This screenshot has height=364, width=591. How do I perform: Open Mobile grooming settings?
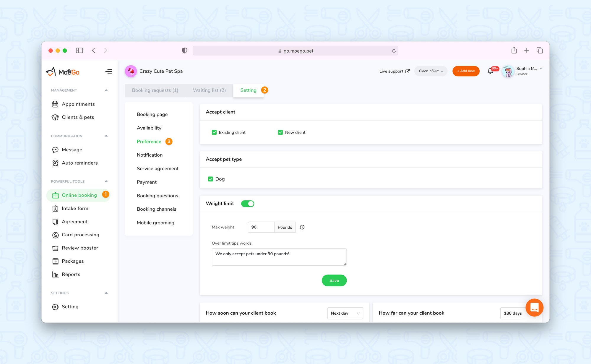coord(155,223)
